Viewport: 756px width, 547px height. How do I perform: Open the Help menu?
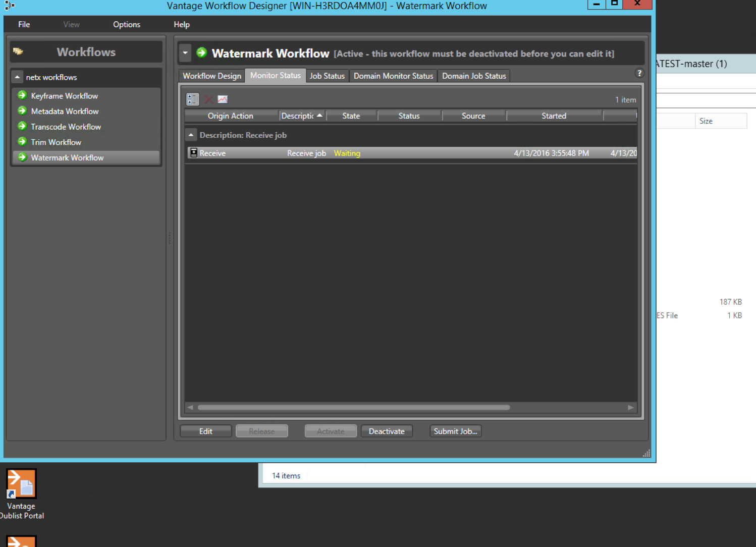click(x=182, y=24)
